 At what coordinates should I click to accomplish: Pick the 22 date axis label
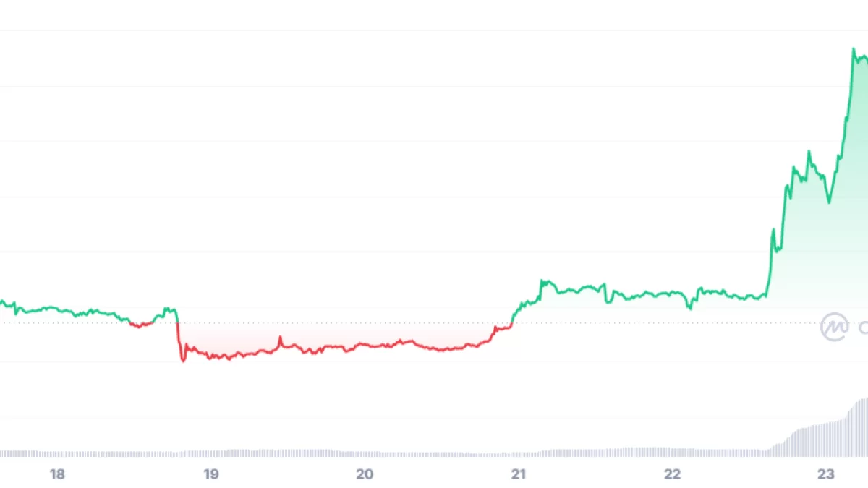point(673,474)
